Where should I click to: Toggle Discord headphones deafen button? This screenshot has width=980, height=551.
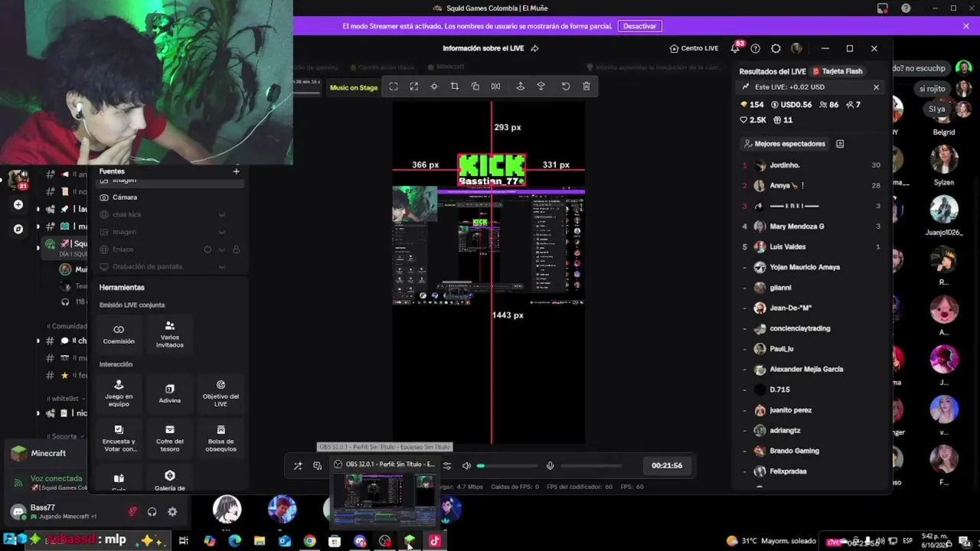152,512
